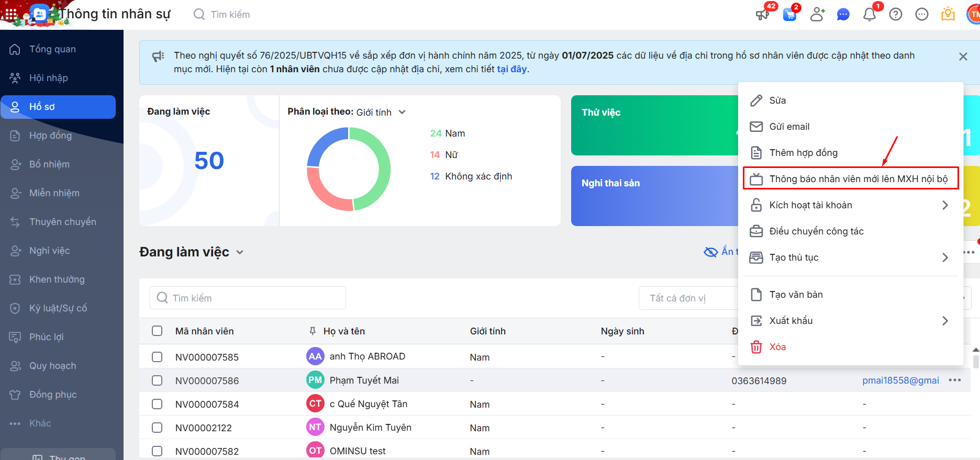Choose Xóa in the context menu

(x=777, y=347)
